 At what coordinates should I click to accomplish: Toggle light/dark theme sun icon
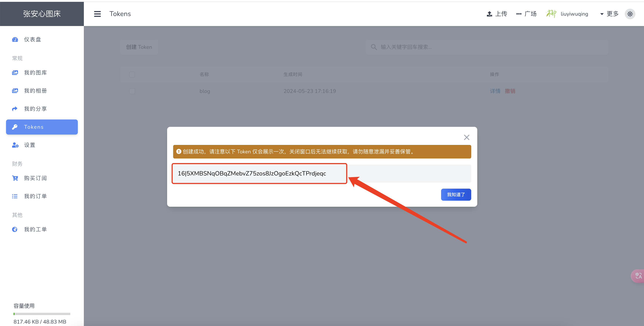(x=630, y=14)
